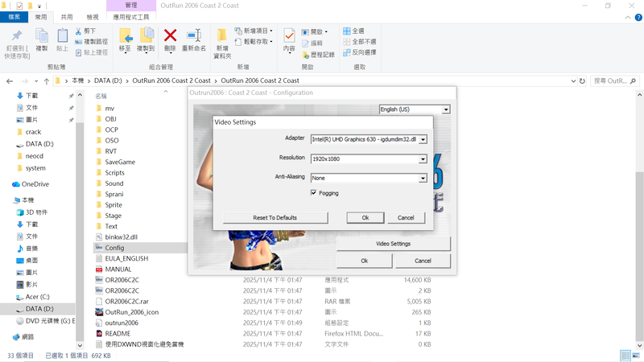Select OneDrive in the navigation pane
Screen dimensions: 644x362
(x=31, y=184)
